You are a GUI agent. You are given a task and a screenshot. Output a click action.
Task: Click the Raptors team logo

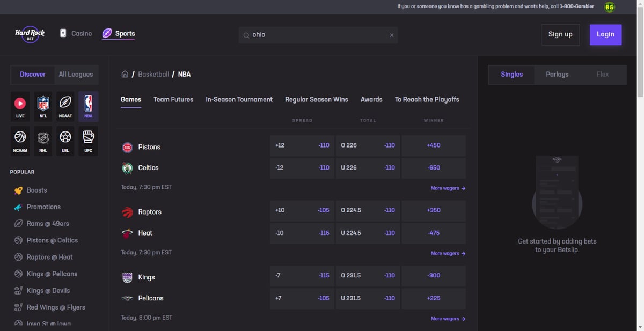click(x=127, y=212)
